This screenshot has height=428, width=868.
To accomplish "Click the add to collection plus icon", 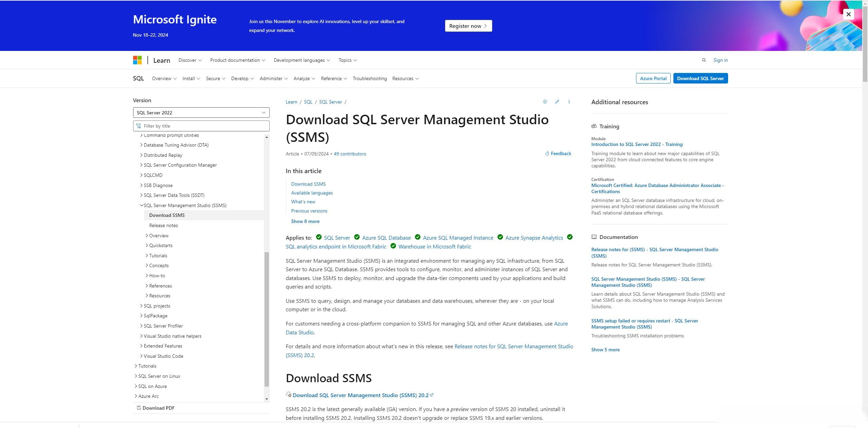I will point(545,102).
